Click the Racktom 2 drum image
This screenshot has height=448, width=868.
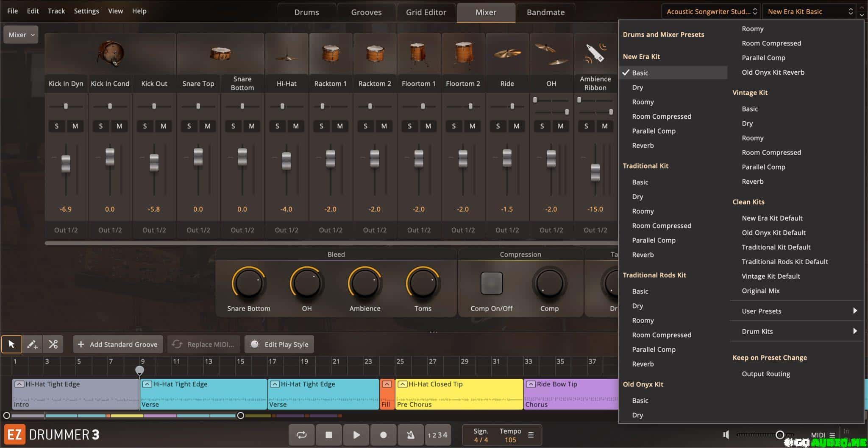pos(375,54)
